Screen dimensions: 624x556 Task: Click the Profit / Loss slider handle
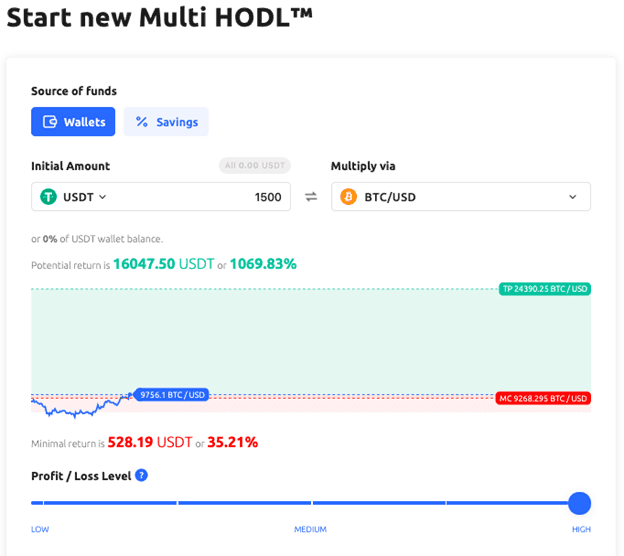tap(579, 503)
